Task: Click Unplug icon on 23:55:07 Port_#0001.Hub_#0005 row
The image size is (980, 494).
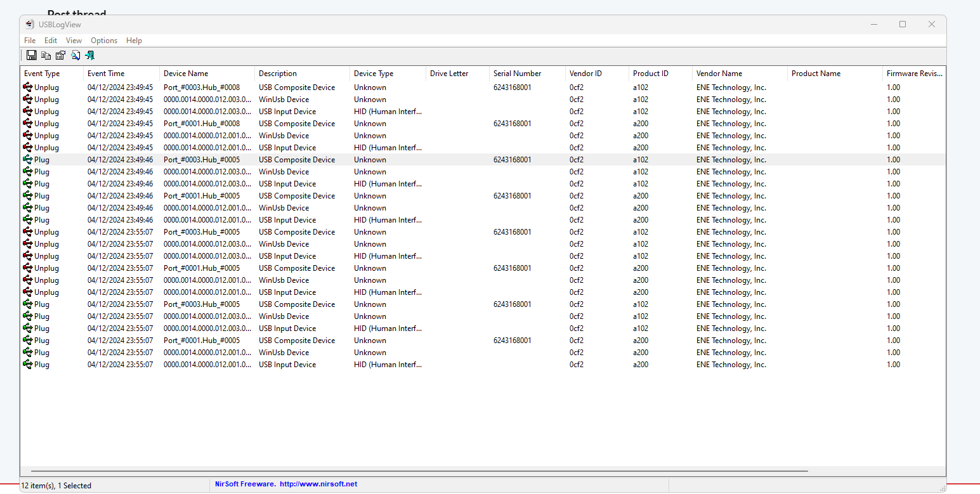Action: point(28,268)
